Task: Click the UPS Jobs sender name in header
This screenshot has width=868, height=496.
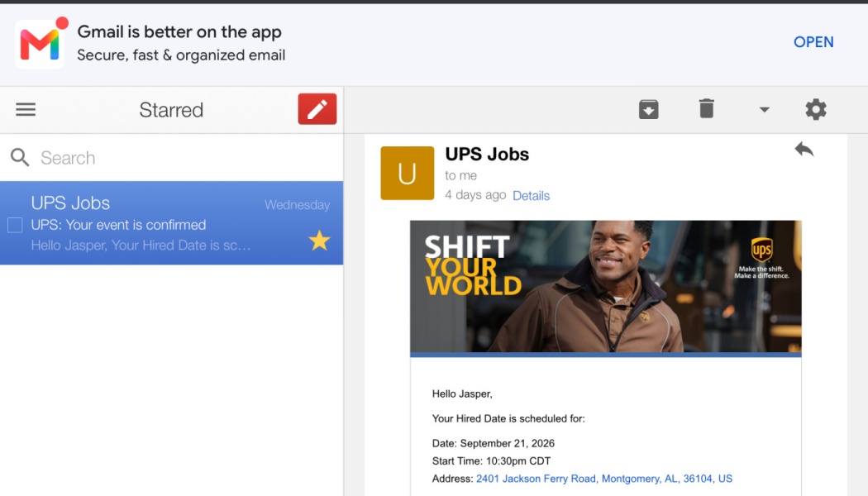Action: pyautogui.click(x=487, y=154)
